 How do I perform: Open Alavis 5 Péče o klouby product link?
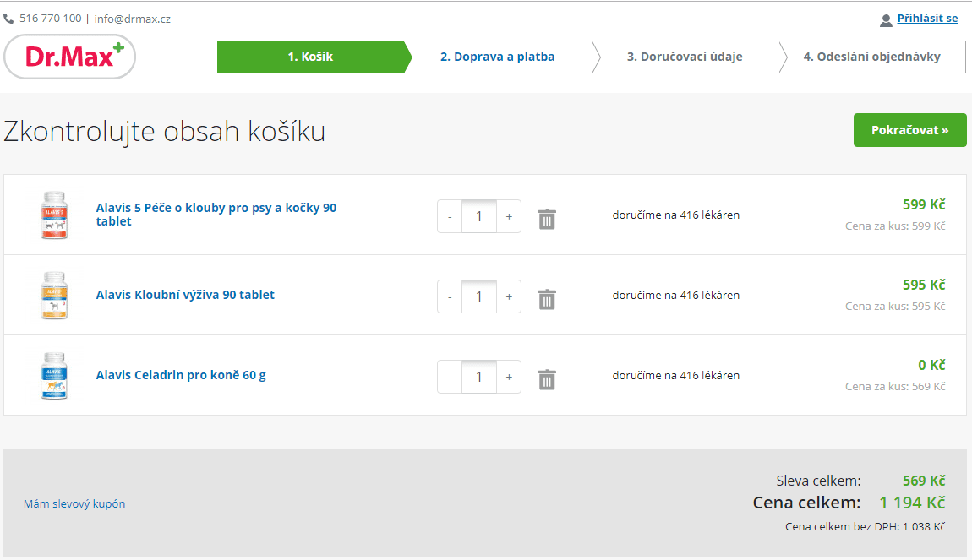[x=216, y=215]
